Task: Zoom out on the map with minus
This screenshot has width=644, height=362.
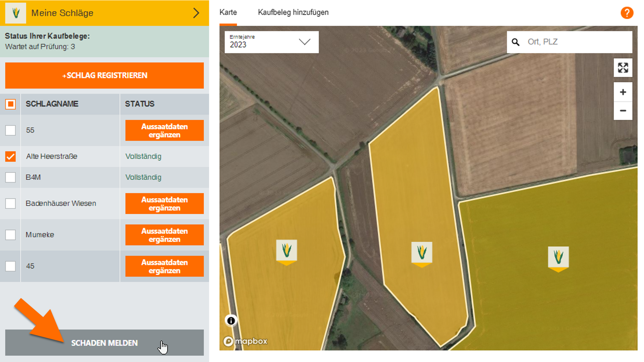Action: [x=623, y=111]
